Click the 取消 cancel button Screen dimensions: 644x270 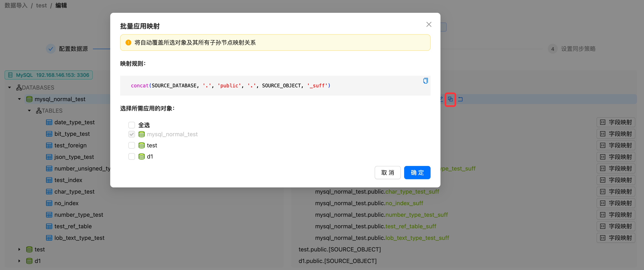pyautogui.click(x=387, y=173)
